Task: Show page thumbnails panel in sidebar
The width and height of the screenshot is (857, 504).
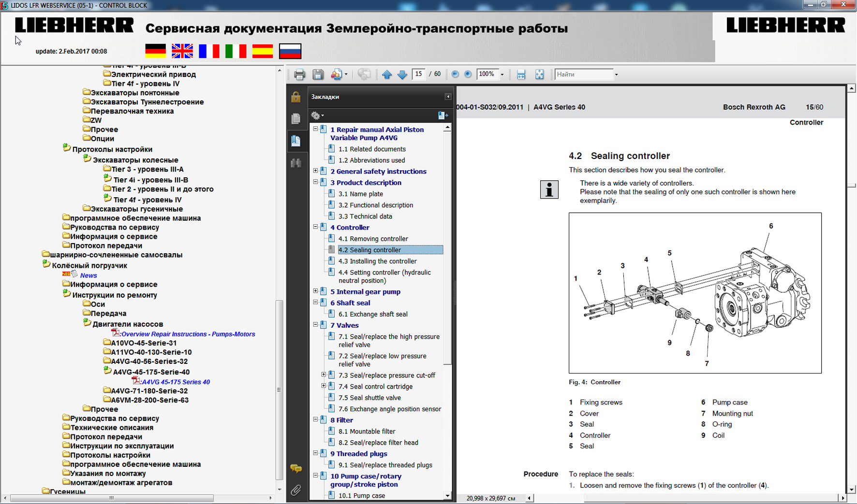Action: click(x=296, y=118)
